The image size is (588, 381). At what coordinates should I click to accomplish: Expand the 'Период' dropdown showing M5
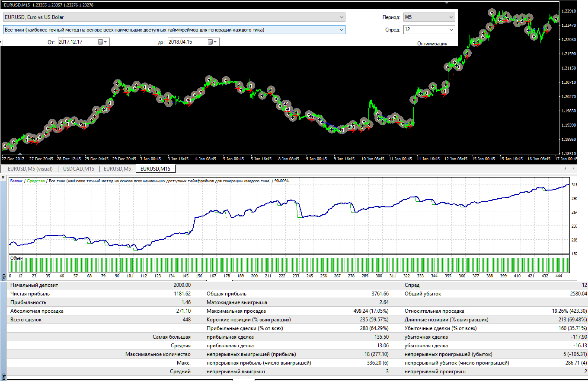click(451, 17)
